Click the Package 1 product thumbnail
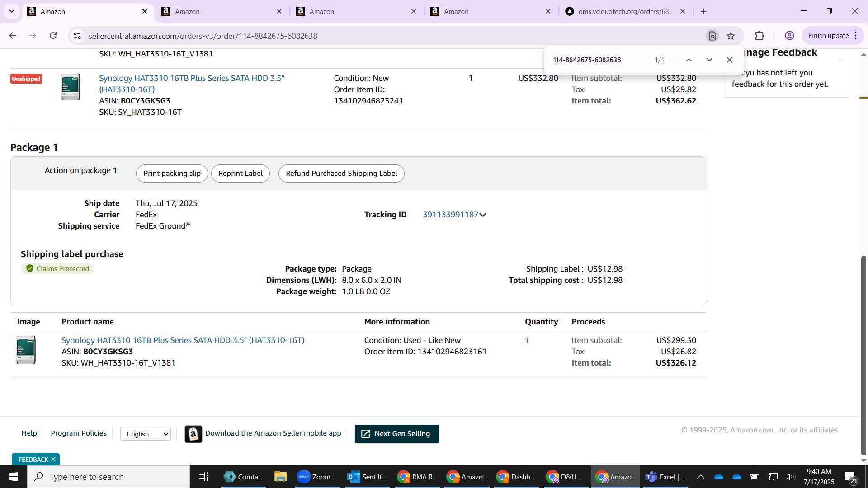This screenshot has height=488, width=868. coord(26,350)
